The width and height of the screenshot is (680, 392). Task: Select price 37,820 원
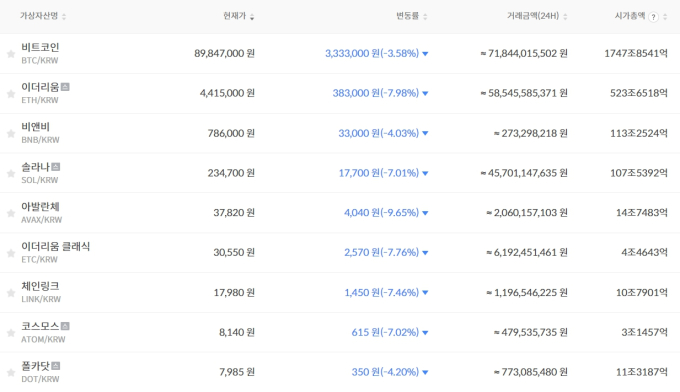[234, 213]
